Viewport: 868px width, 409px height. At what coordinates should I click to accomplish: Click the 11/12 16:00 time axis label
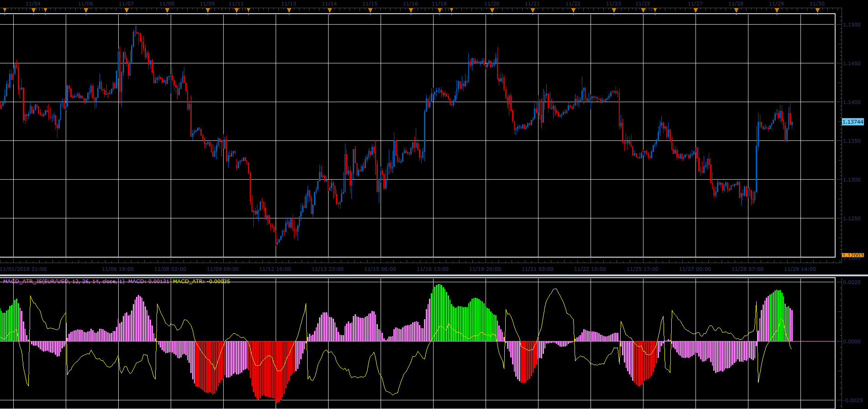click(275, 269)
